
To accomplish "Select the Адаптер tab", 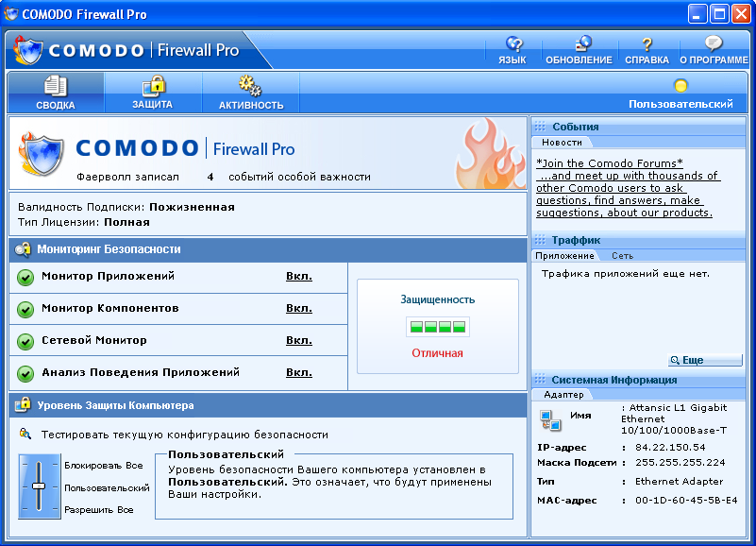I will 563,395.
